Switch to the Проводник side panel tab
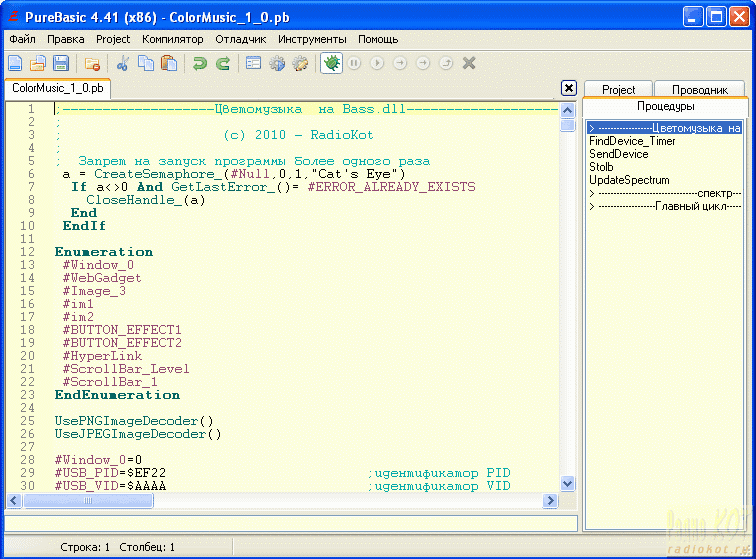 point(700,90)
